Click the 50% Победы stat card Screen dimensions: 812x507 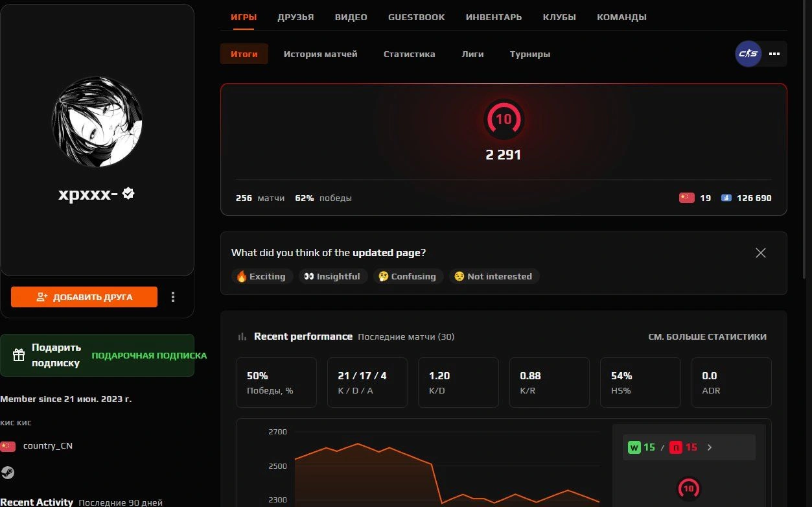point(276,383)
